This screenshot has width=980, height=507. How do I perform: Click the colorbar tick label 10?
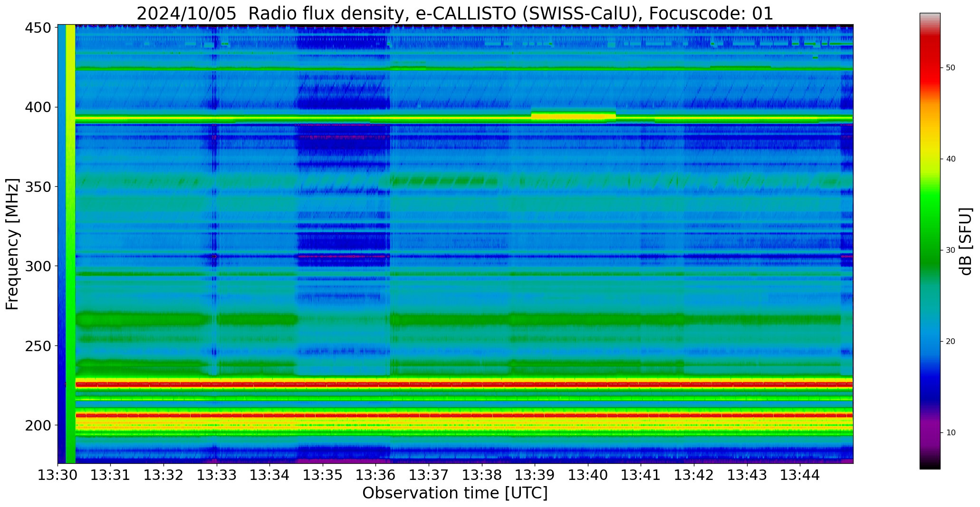[951, 433]
